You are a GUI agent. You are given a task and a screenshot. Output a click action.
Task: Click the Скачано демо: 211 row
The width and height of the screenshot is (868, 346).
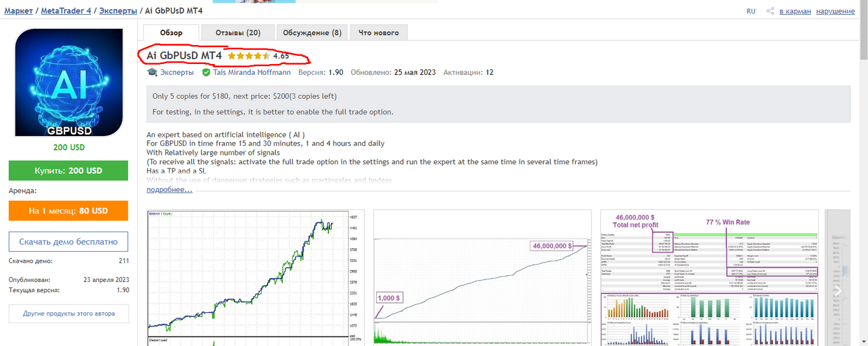[69, 261]
